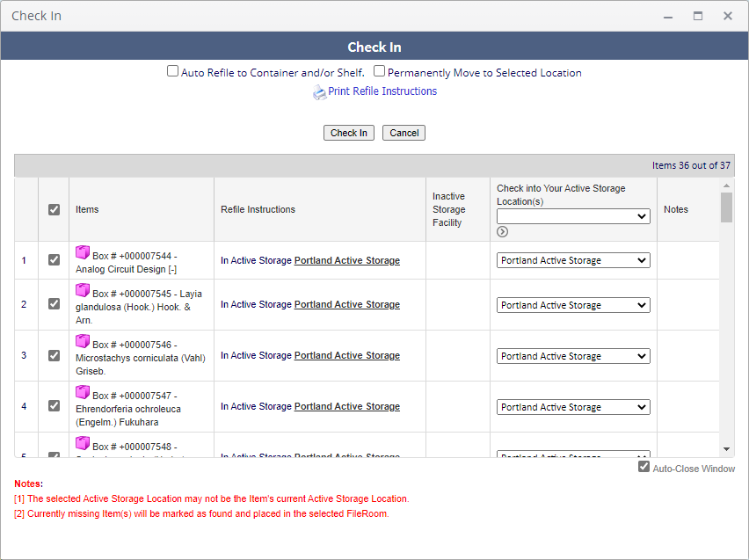Toggle the Auto-Close Window checkbox
Viewport: 749px width, 560px height.
(x=644, y=467)
